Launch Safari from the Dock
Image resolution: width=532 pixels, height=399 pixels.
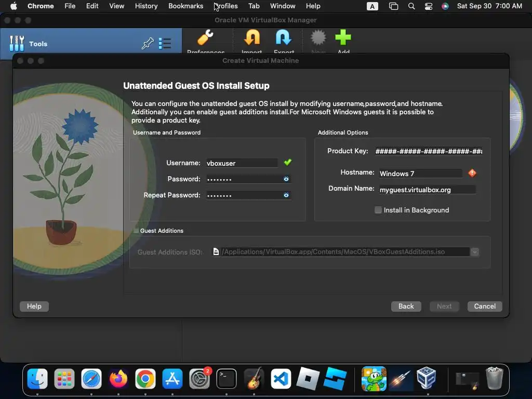(x=91, y=379)
